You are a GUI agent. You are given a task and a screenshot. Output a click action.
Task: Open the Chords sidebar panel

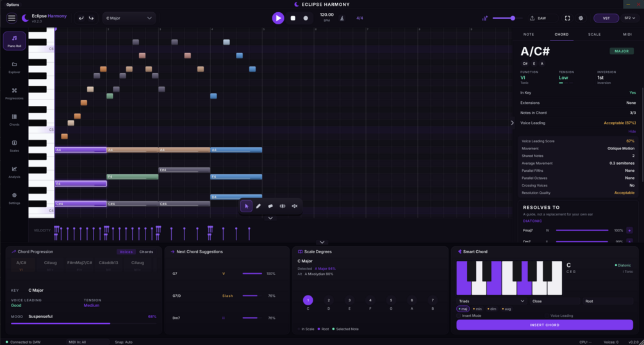[14, 120]
